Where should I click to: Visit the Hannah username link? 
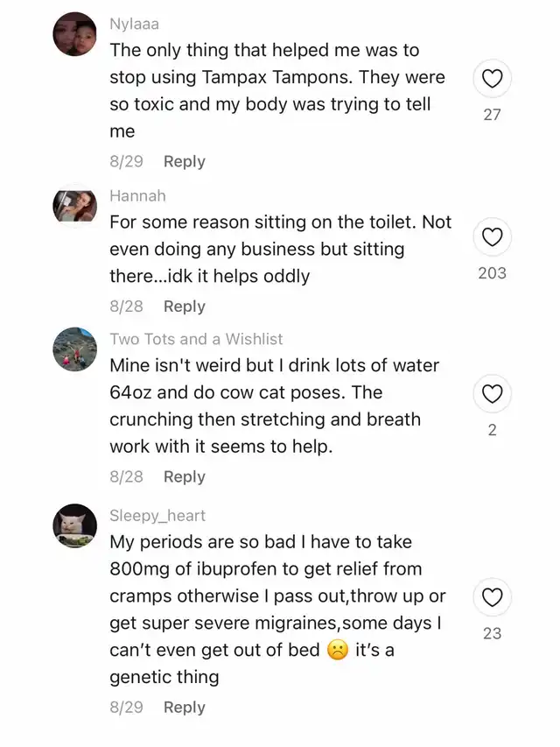point(137,195)
